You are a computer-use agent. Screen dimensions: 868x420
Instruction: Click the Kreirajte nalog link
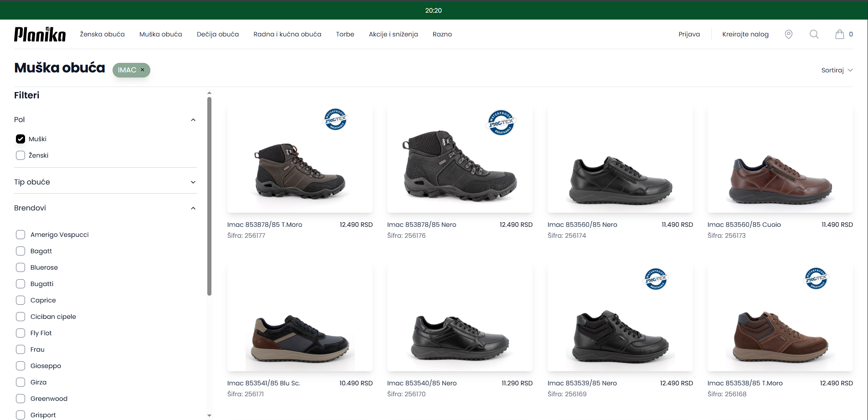(745, 34)
